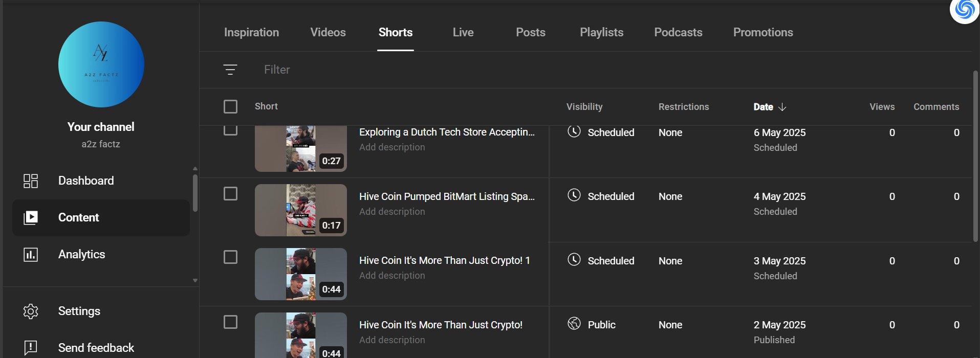Check the Hive Coin More Than Crypto 1 row
980x358 pixels.
point(231,257)
